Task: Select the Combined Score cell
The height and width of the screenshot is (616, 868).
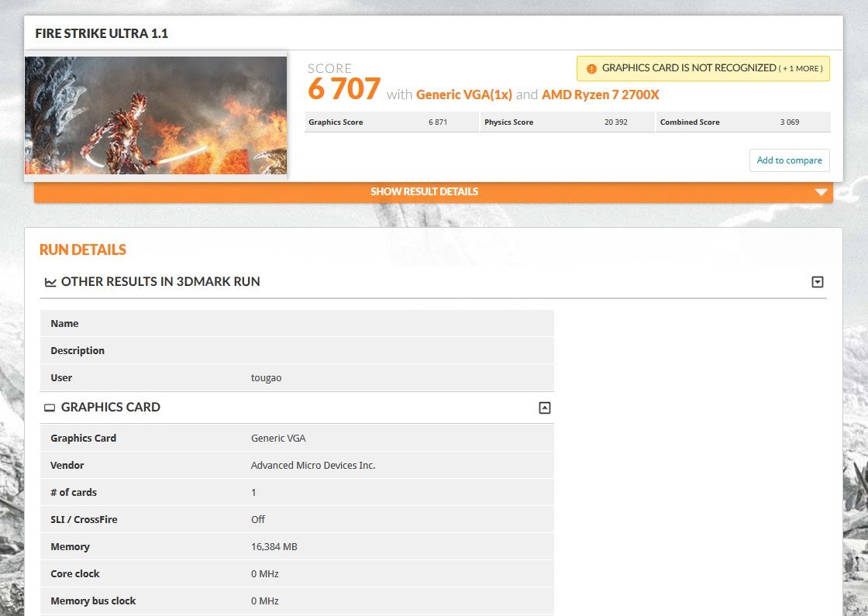Action: (742, 122)
